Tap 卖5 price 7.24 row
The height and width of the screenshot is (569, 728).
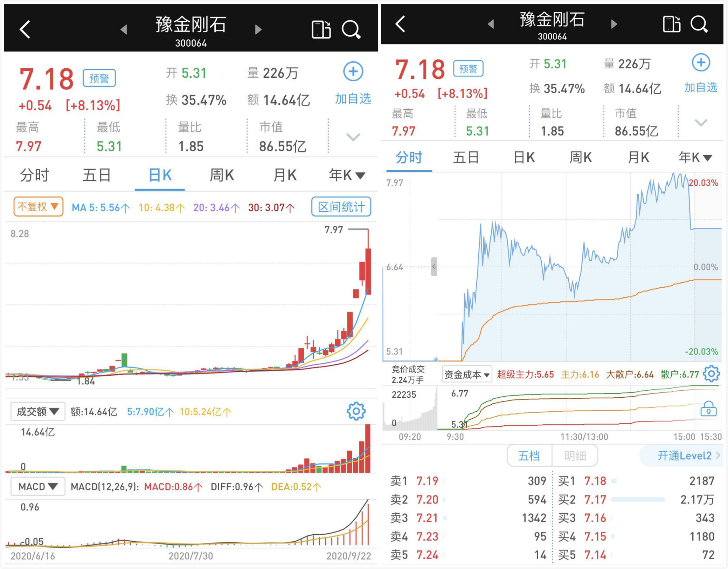coord(468,555)
